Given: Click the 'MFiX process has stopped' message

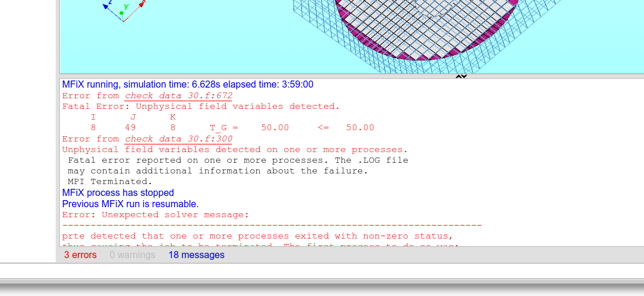Looking at the screenshot, I should [x=118, y=193].
